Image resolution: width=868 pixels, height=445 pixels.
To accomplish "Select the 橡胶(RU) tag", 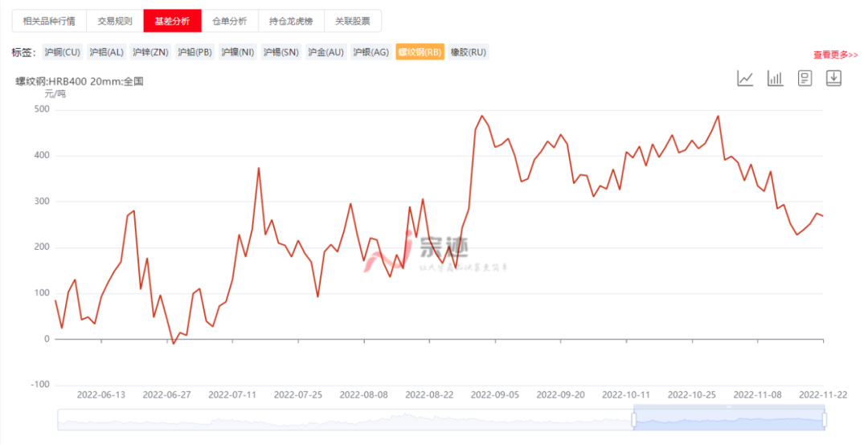I will point(469,52).
